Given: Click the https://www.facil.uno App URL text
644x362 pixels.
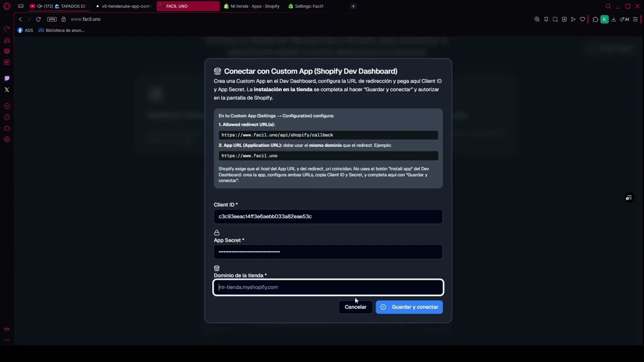Looking at the screenshot, I should click(250, 155).
